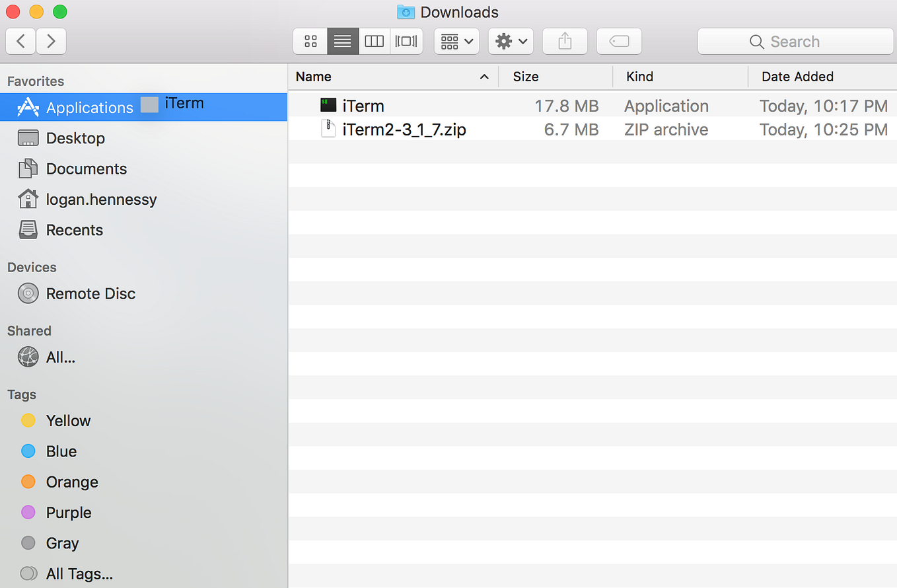The image size is (897, 588).
Task: Click the Application kind cell
Action: [666, 106]
